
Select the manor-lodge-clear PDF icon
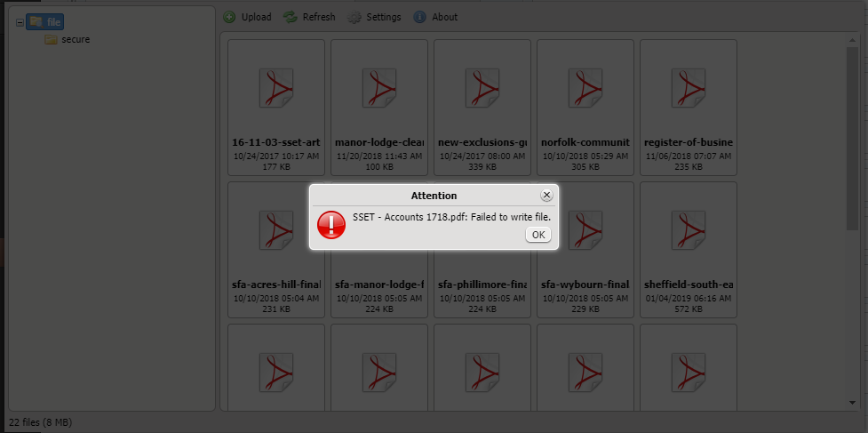point(379,88)
